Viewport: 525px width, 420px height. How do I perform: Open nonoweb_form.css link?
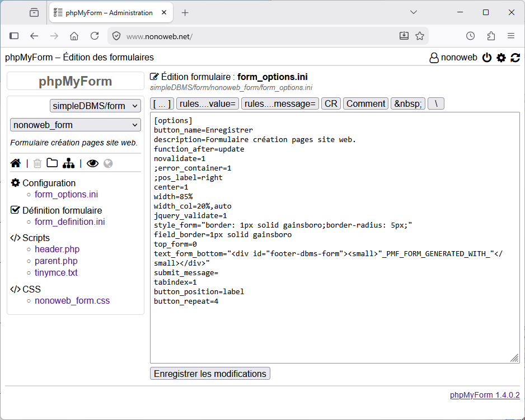(72, 301)
